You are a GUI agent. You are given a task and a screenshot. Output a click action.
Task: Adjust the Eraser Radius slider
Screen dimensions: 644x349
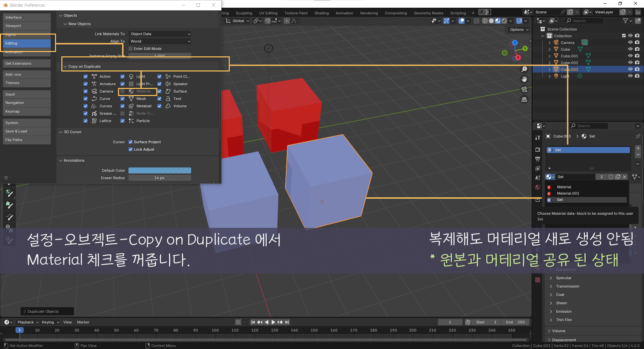tap(160, 178)
